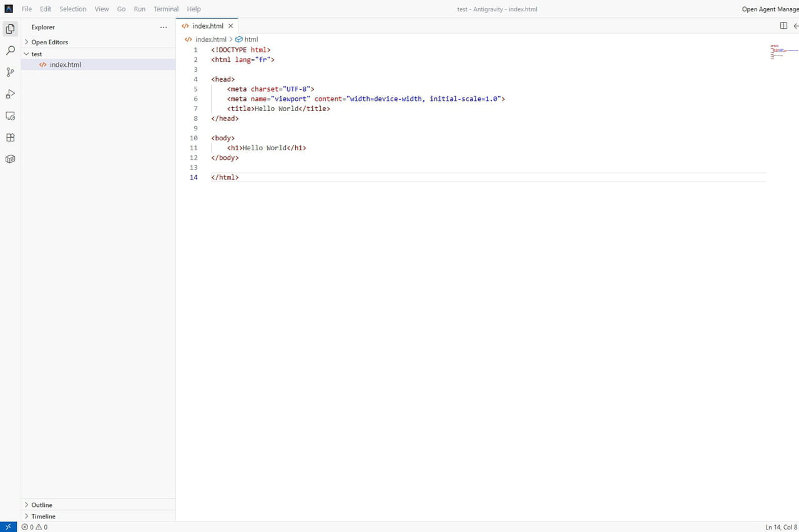The image size is (799, 532).
Task: Open the Run and Debug view
Action: coord(10,94)
